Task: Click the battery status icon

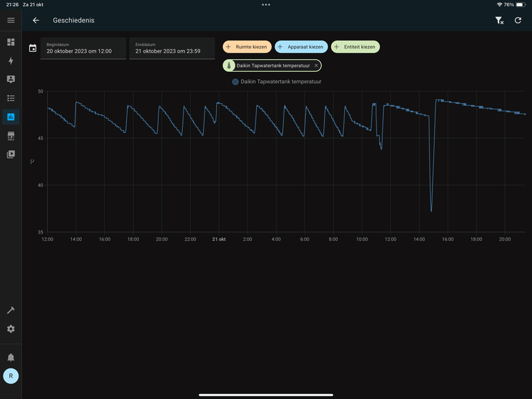Action: [x=521, y=5]
